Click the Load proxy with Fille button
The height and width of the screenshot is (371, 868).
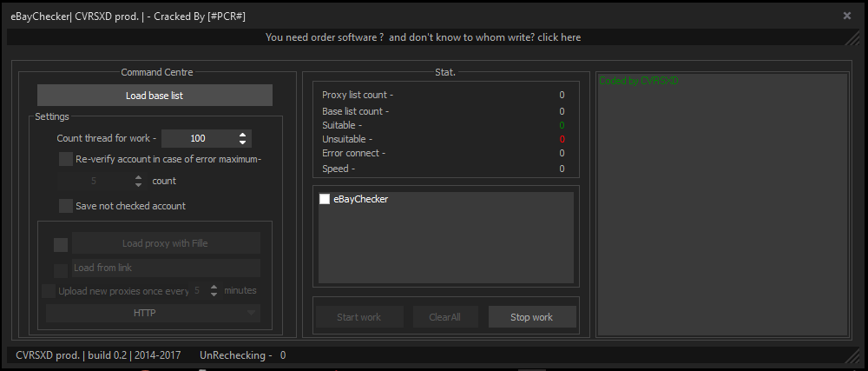pos(166,243)
